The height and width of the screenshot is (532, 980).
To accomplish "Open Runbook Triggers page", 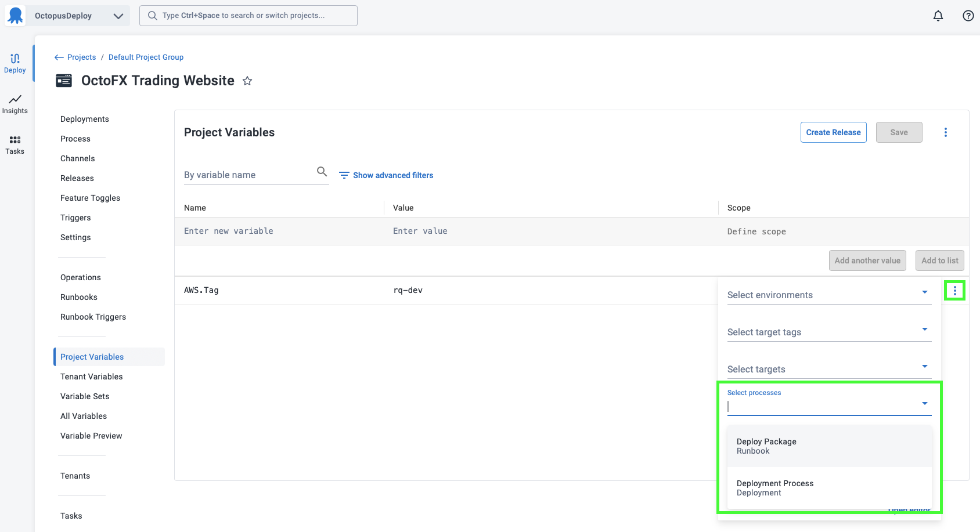I will [93, 317].
